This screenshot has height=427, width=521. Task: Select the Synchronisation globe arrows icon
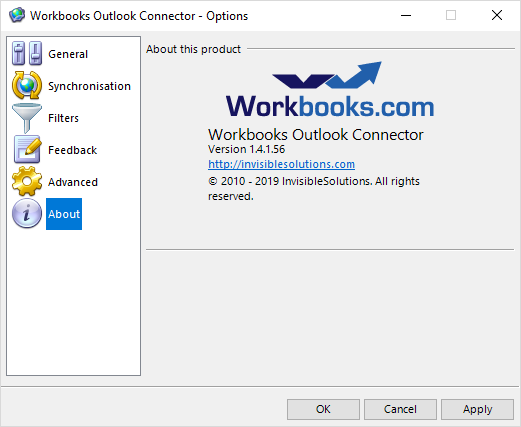tap(27, 85)
